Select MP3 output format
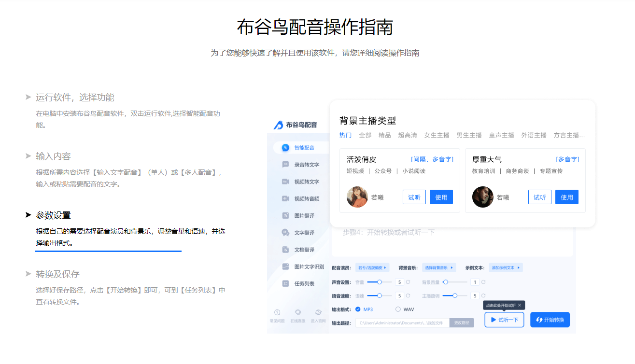The width and height of the screenshot is (635, 364). [364, 309]
